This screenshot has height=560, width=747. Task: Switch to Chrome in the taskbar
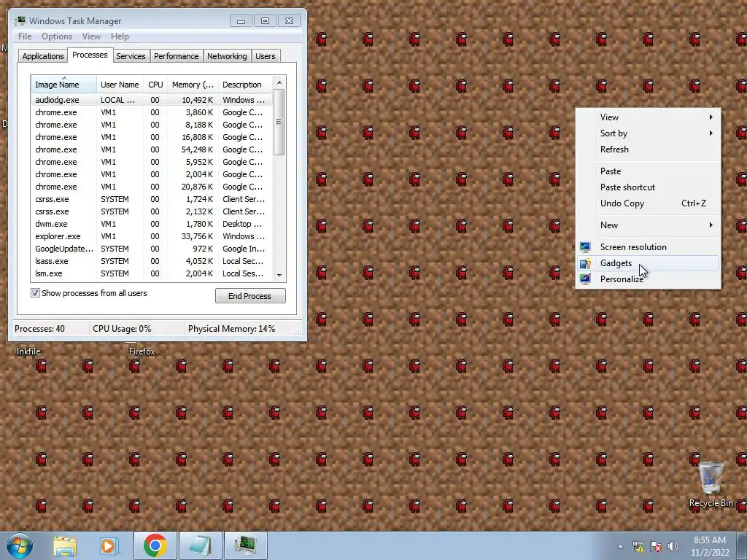155,545
